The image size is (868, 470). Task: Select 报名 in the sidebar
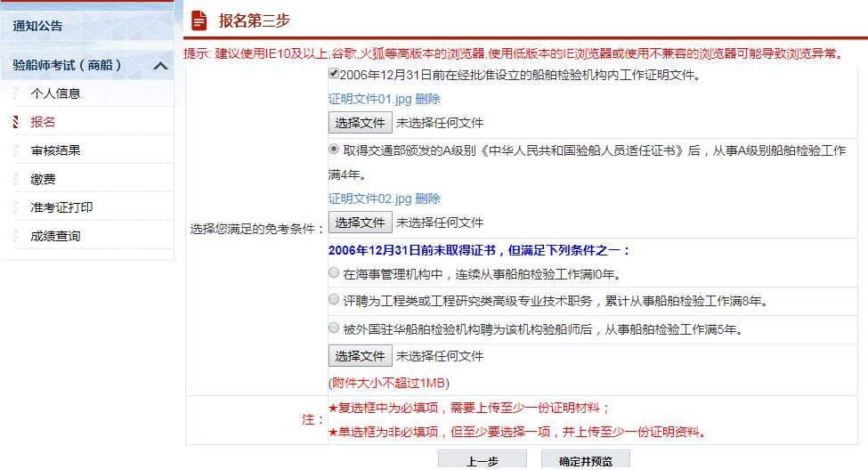click(43, 122)
